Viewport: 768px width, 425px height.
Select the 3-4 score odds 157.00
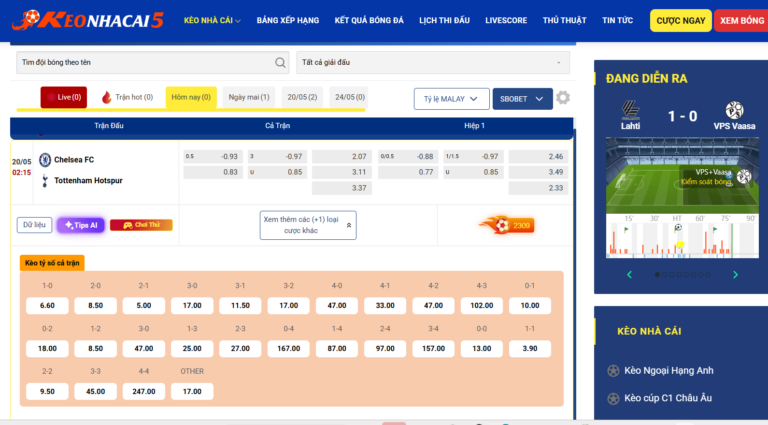[x=433, y=349]
